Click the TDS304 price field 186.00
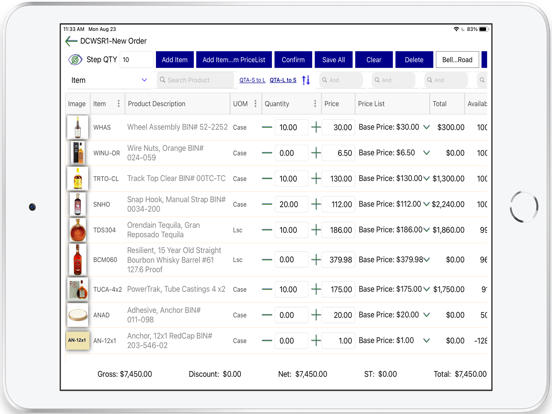Screen dimensions: 552x414 click(x=338, y=230)
